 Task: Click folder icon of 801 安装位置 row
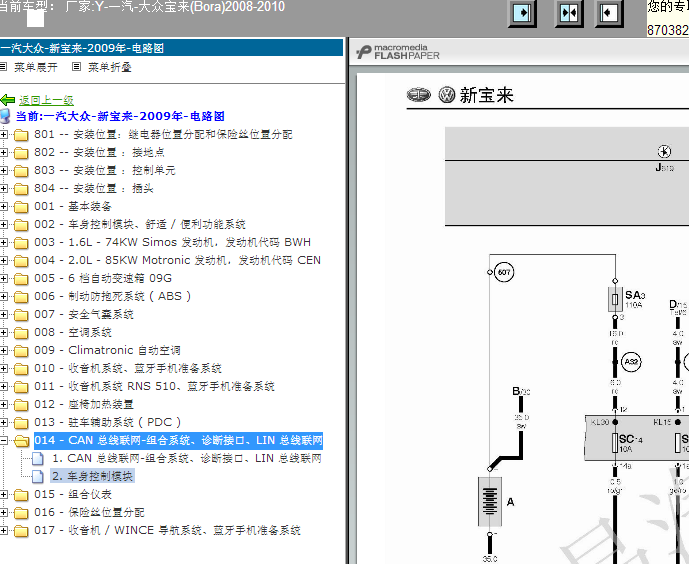(x=21, y=134)
